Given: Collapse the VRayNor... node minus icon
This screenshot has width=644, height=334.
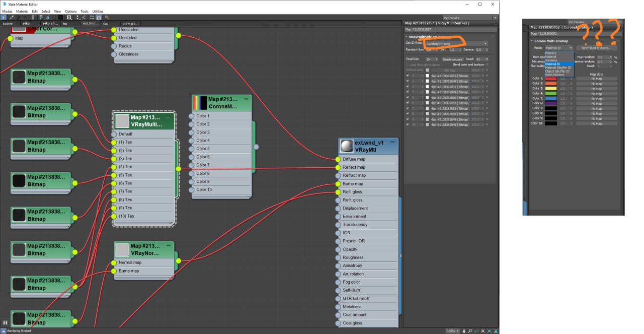Looking at the screenshot, I should 169,246.
